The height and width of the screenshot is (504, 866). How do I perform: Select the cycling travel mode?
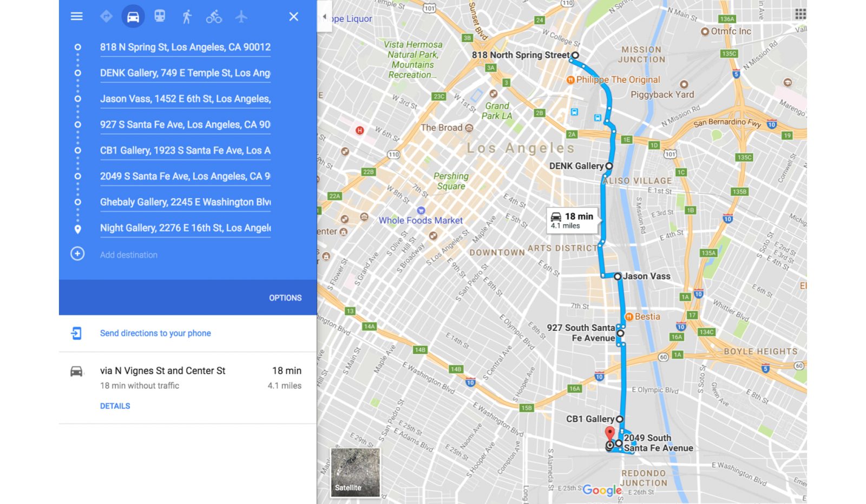(214, 16)
